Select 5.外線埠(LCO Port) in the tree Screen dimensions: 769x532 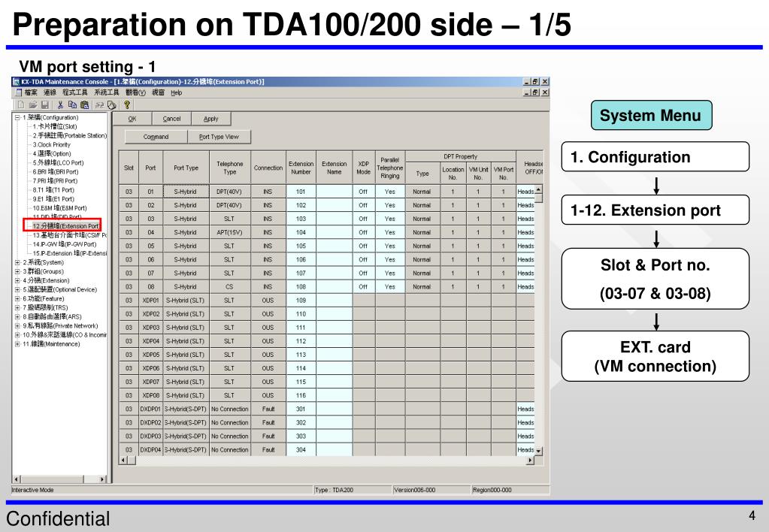click(x=59, y=163)
